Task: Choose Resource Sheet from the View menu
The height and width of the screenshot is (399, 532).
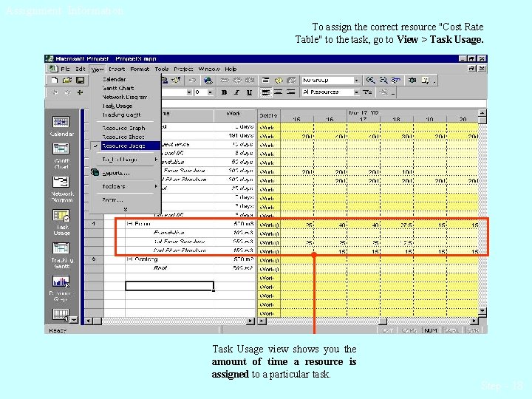Action: click(123, 137)
